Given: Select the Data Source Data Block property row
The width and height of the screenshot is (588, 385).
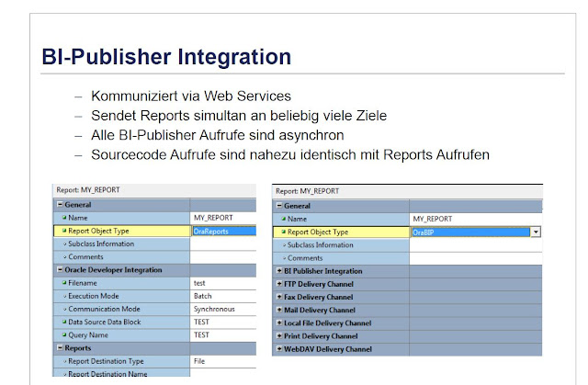Looking at the screenshot, I should tap(155, 322).
